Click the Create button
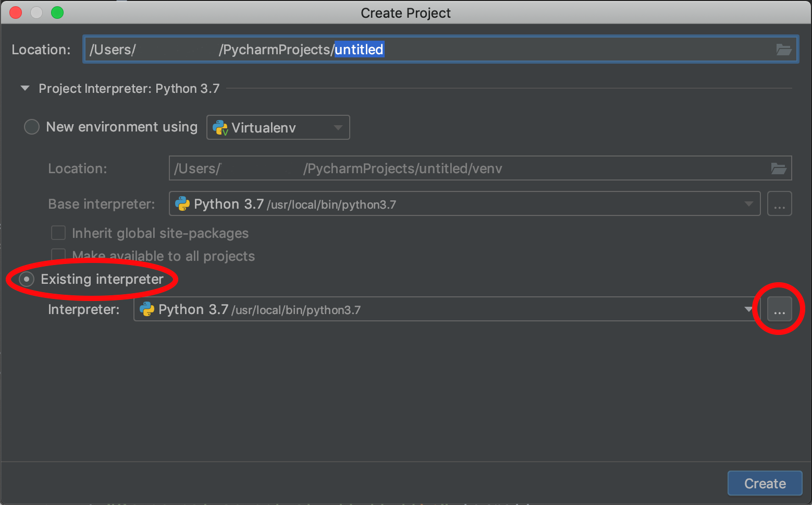812x505 pixels. coord(764,484)
